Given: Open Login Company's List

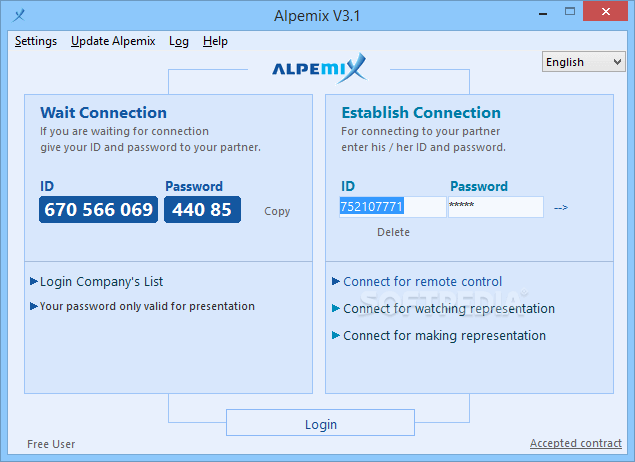Looking at the screenshot, I should tap(101, 281).
